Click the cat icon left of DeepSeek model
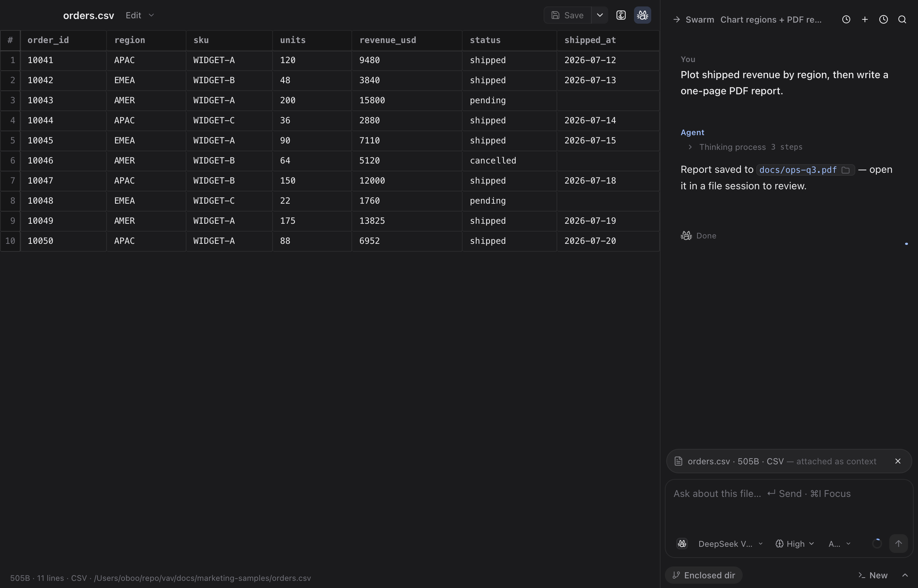The height and width of the screenshot is (588, 918). point(682,543)
